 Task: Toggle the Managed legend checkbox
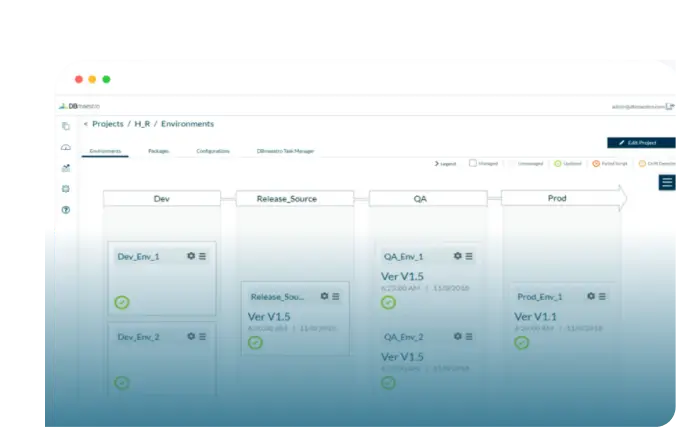tap(473, 163)
